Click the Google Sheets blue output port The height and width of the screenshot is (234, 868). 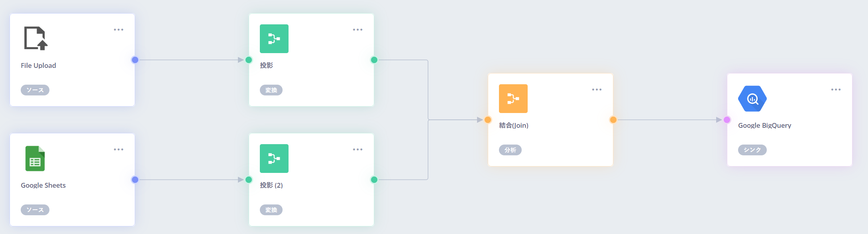pos(135,180)
